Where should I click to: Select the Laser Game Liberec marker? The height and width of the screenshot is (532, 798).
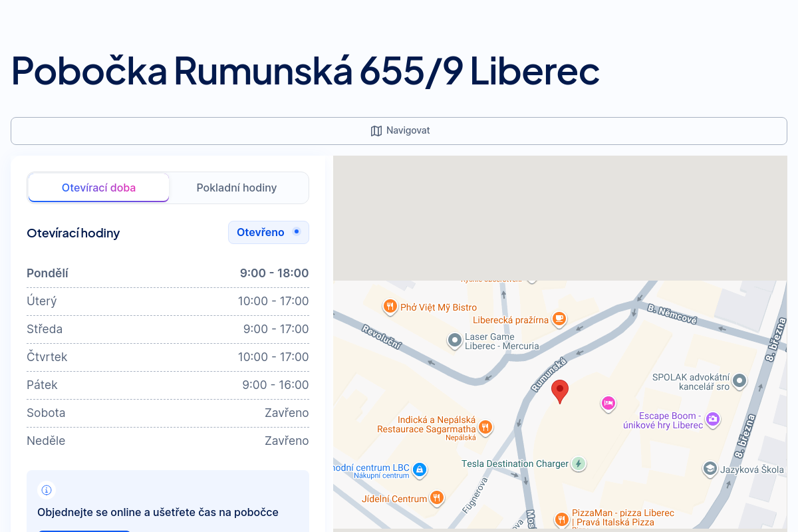455,341
